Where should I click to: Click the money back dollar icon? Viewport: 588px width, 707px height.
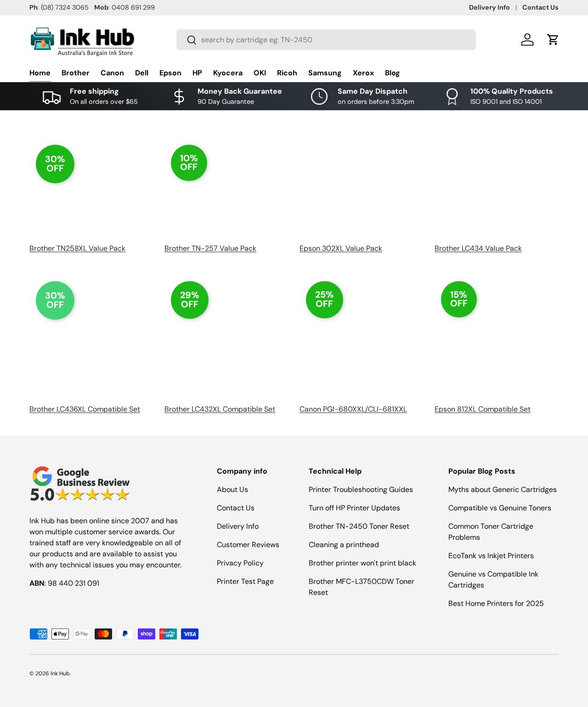click(179, 96)
